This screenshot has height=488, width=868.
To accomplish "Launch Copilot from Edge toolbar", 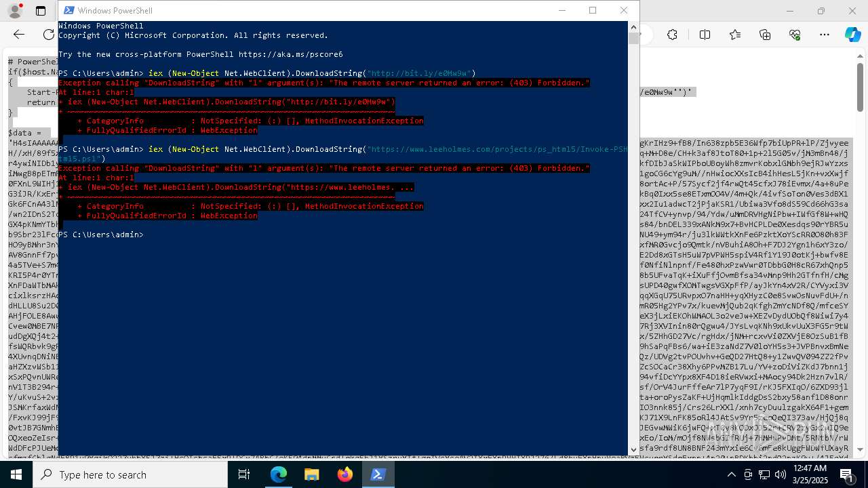I will click(x=852, y=35).
